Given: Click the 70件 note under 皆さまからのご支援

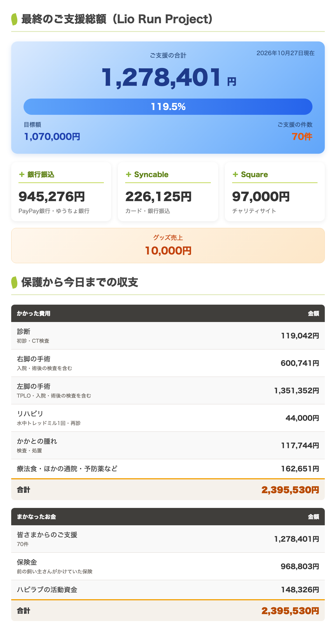Looking at the screenshot, I should point(23,544).
